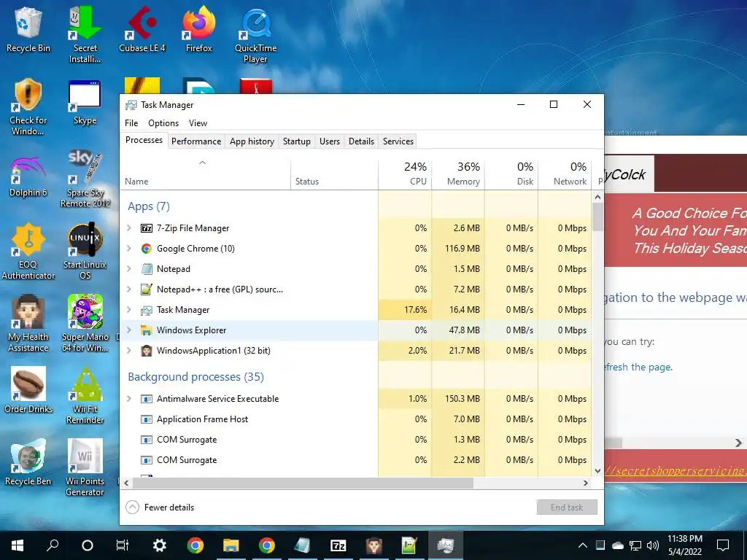
Task: Click the Application Frame Host icon
Action: pos(146,419)
